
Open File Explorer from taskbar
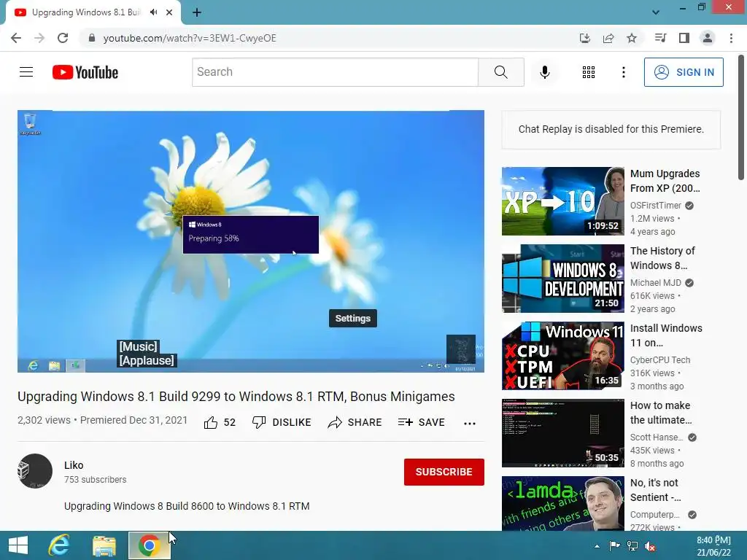104,545
